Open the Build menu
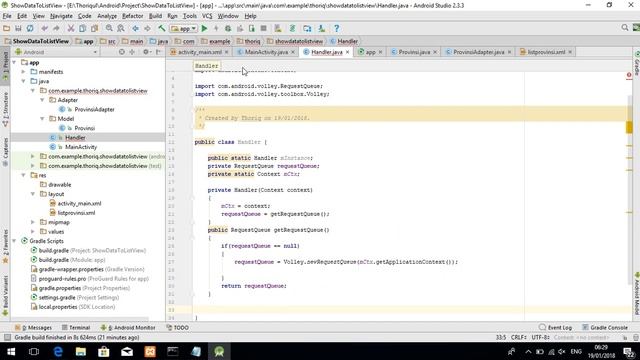The height and width of the screenshot is (360, 640). (155, 16)
